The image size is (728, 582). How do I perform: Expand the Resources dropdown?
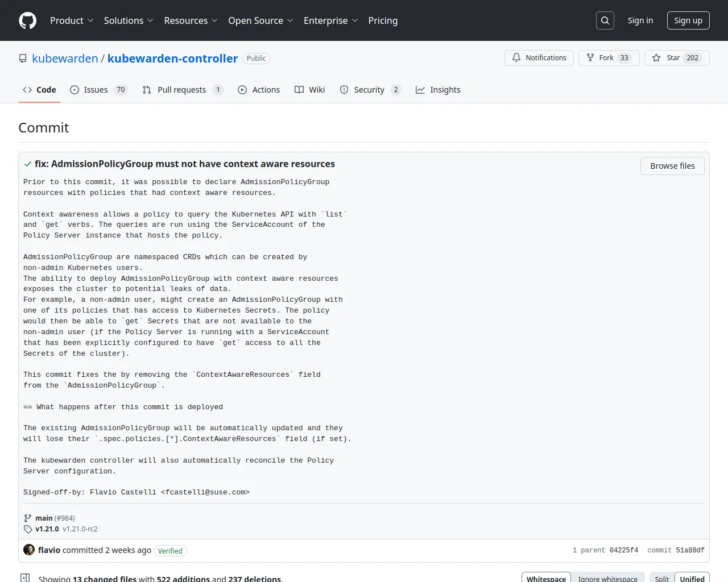coord(191,20)
